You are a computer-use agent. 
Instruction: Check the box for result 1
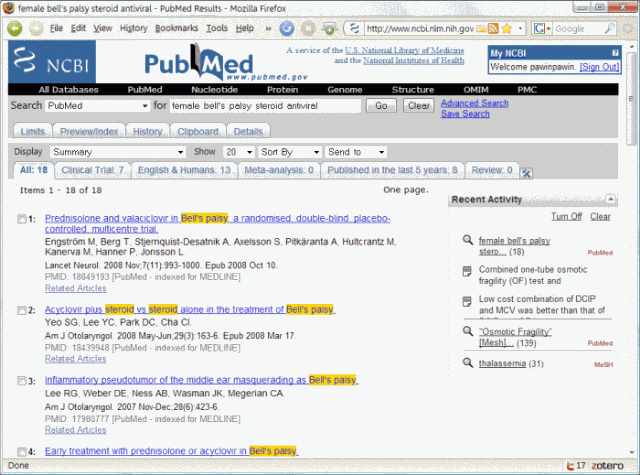click(22, 219)
